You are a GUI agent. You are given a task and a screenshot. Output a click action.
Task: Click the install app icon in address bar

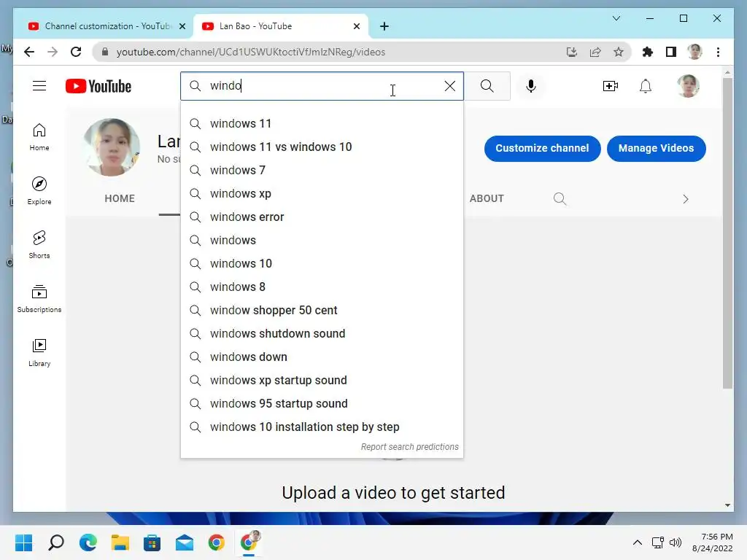[x=572, y=52]
